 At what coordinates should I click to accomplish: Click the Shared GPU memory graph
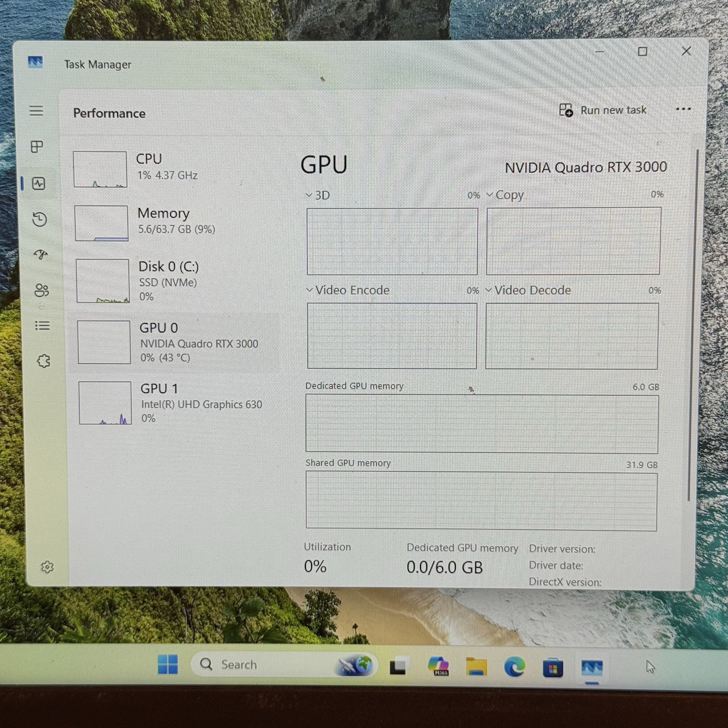click(481, 501)
